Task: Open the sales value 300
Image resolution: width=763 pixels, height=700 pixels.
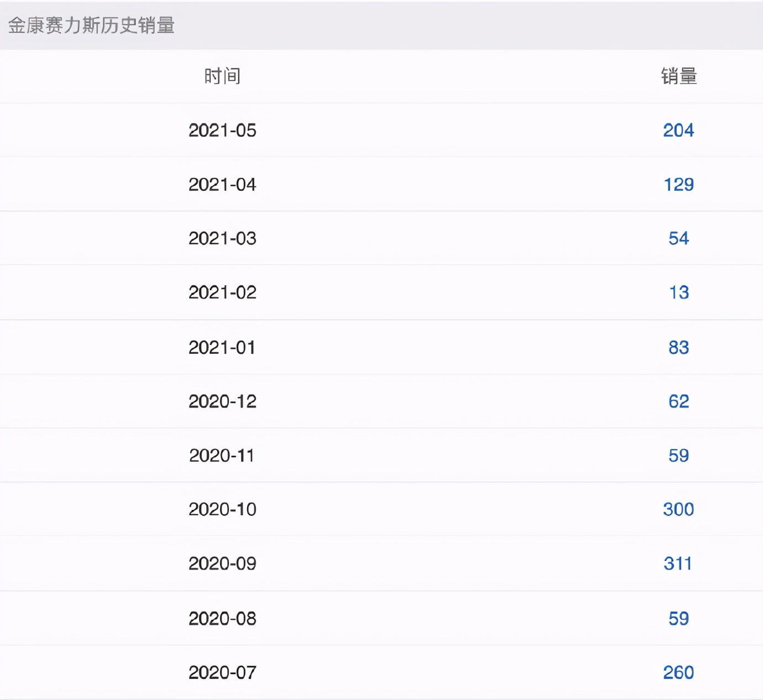Action: point(678,509)
